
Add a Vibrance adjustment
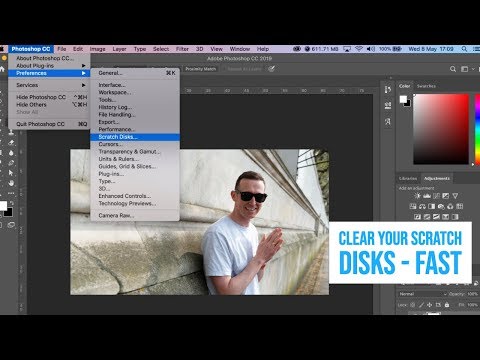click(x=455, y=196)
